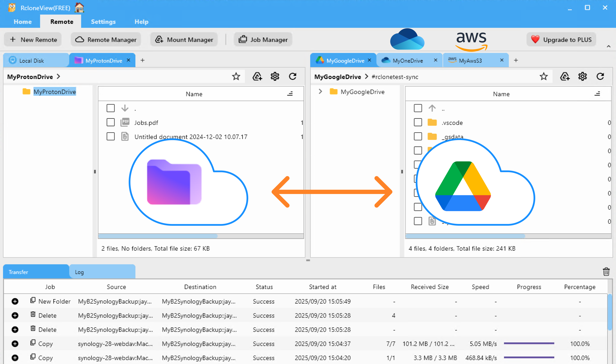This screenshot has width=616, height=364.
Task: Open the Job Manager
Action: pos(263,39)
